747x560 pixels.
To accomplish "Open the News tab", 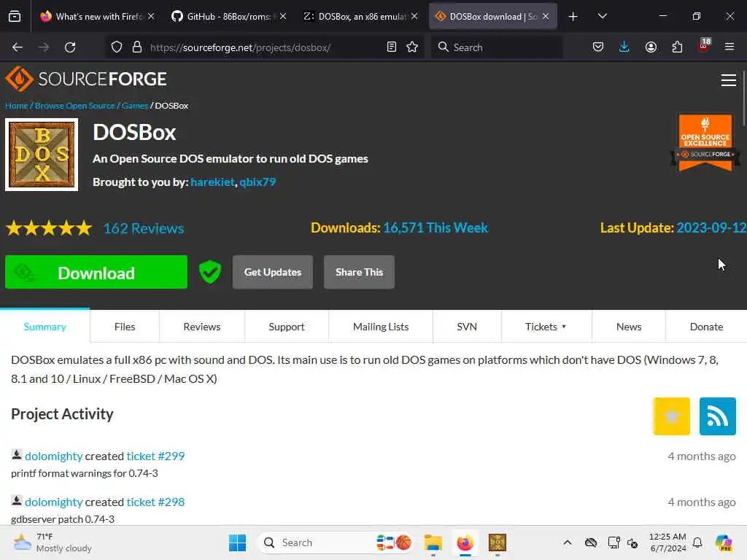I will click(629, 327).
